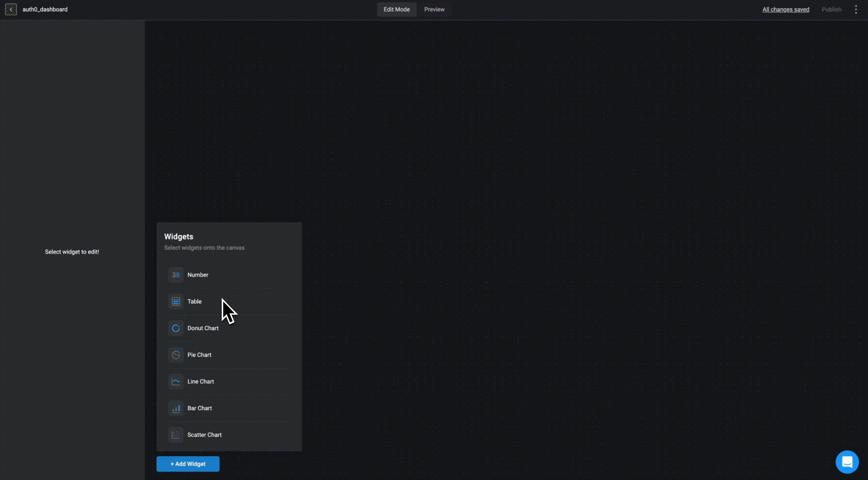Viewport: 868px width, 480px height.
Task: Pick the Line Chart label
Action: (x=201, y=382)
